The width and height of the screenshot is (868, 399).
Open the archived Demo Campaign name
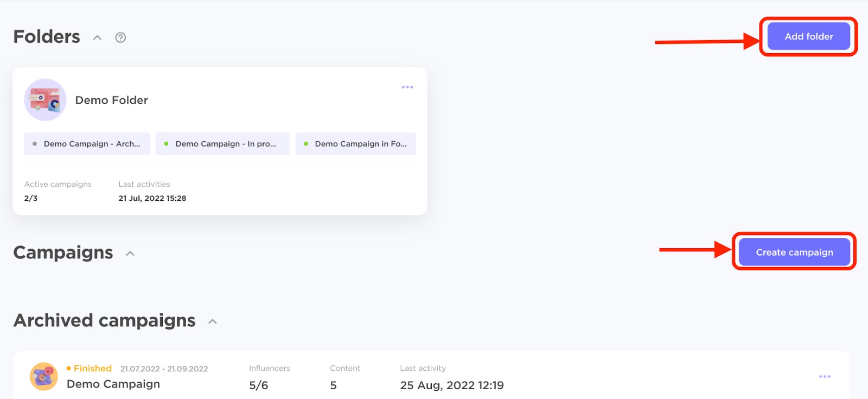(x=113, y=384)
